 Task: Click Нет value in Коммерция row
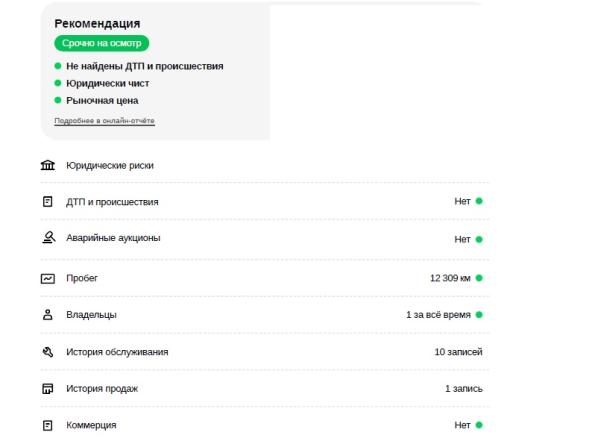pyautogui.click(x=462, y=425)
